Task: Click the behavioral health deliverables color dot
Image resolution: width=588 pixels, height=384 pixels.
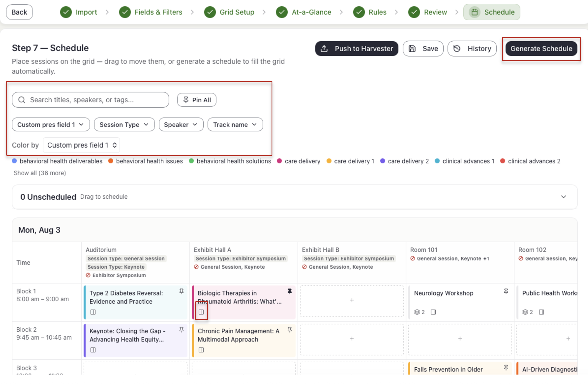Action: [x=14, y=161]
